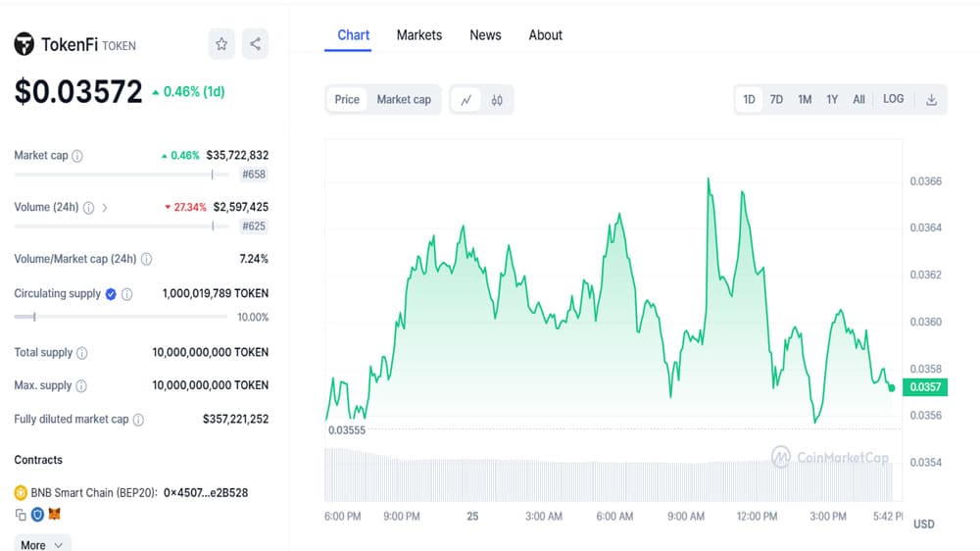Click the Max. supply 10,000,000,000 TOKEN value
Viewport: 980px width, 551px height.
[211, 385]
